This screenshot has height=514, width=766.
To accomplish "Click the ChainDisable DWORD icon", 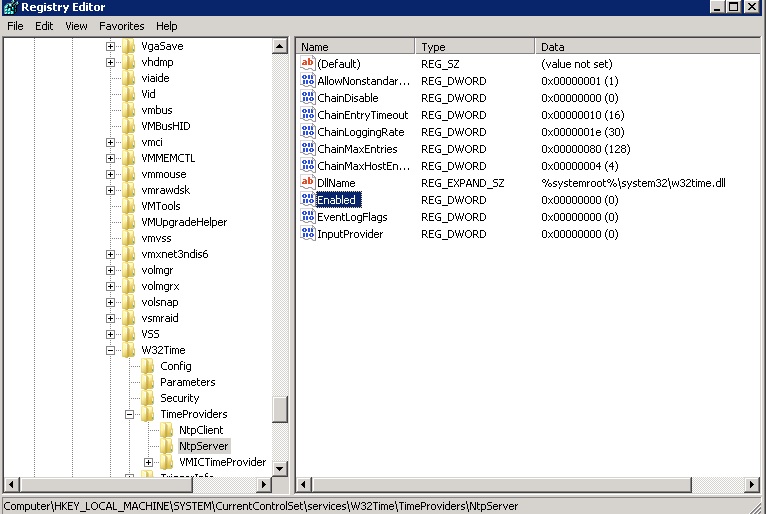I will click(308, 98).
